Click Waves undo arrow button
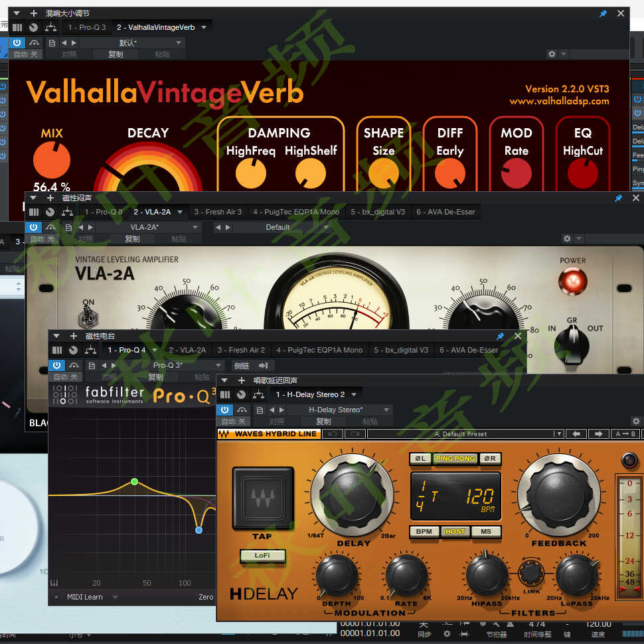The image size is (644, 644). 333,434
